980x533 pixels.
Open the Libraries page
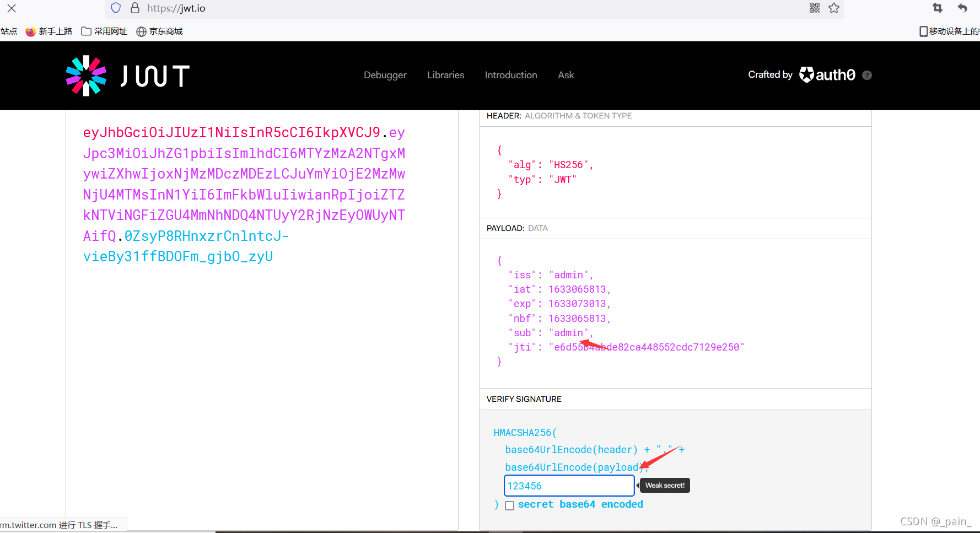click(446, 75)
